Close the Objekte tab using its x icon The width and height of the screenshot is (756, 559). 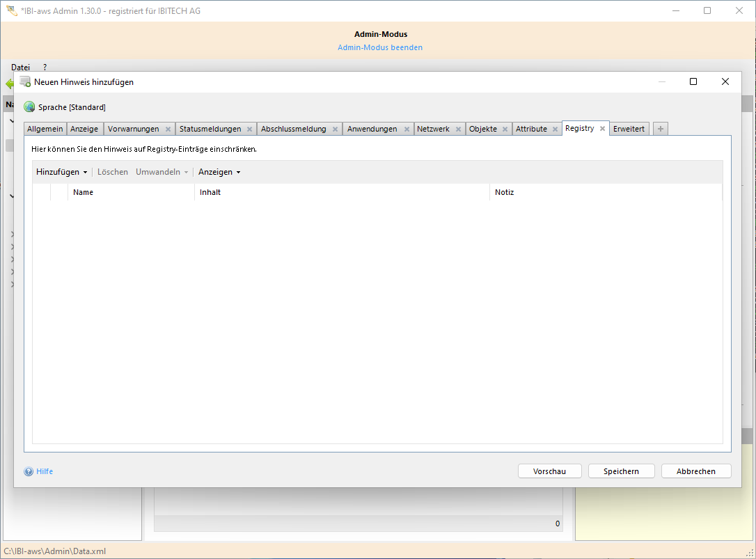[505, 128]
